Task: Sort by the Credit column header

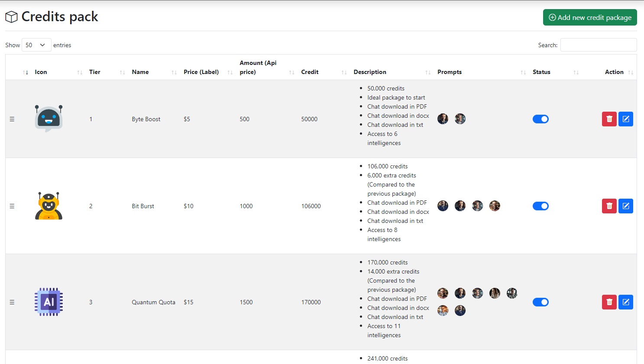Action: point(310,72)
